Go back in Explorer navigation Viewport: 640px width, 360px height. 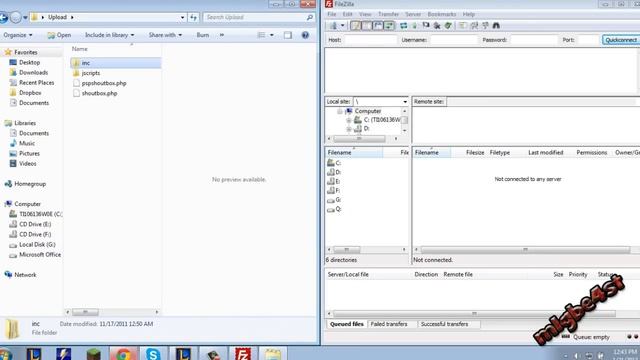click(3, 17)
